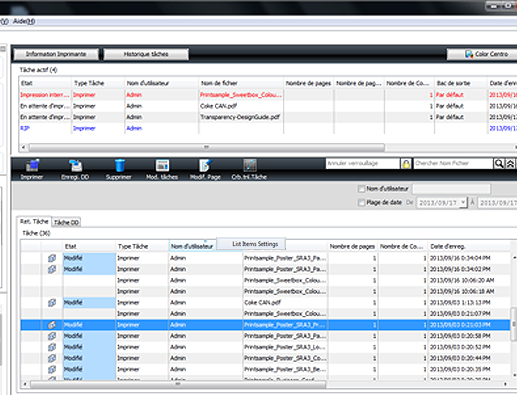Enable the Plage de date filter checkbox
517x395 pixels.
tap(361, 202)
